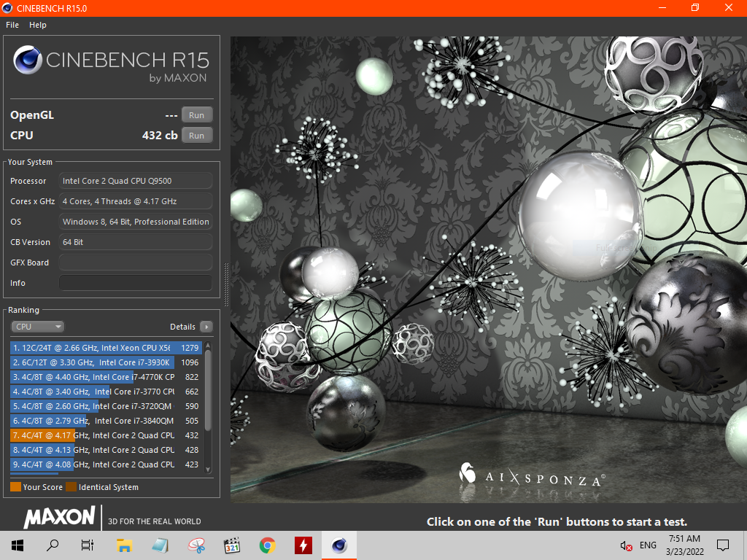Open Task View on the taskbar

coord(88,545)
